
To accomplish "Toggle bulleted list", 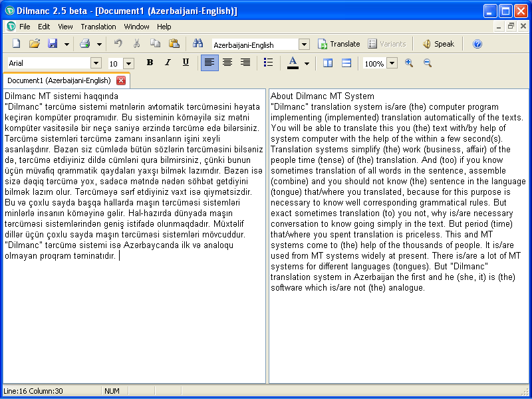I will tap(268, 63).
